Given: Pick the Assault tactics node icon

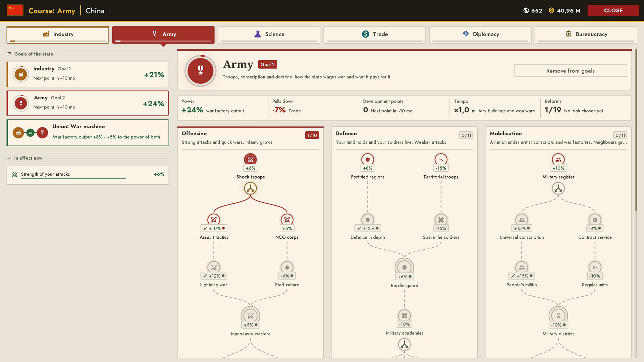Looking at the screenshot, I should click(x=214, y=220).
